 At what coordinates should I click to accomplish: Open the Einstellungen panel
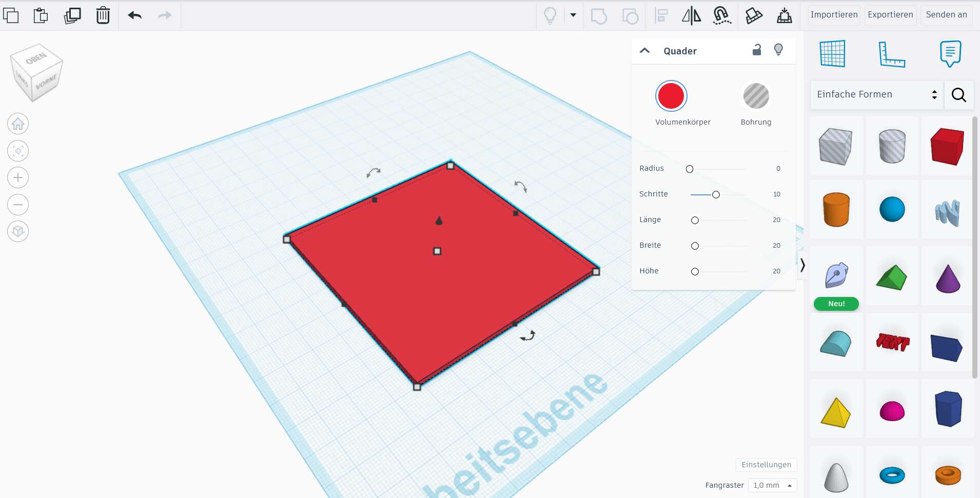[x=766, y=465]
